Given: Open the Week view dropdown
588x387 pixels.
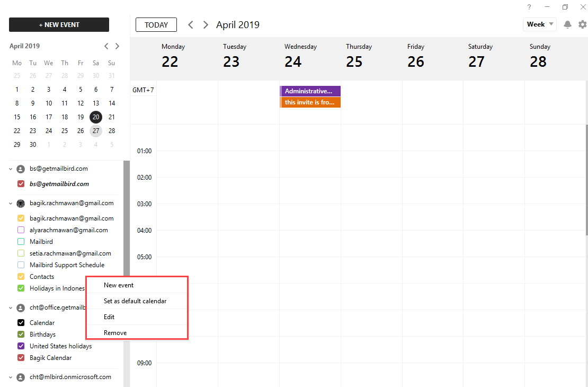Looking at the screenshot, I should (539, 24).
